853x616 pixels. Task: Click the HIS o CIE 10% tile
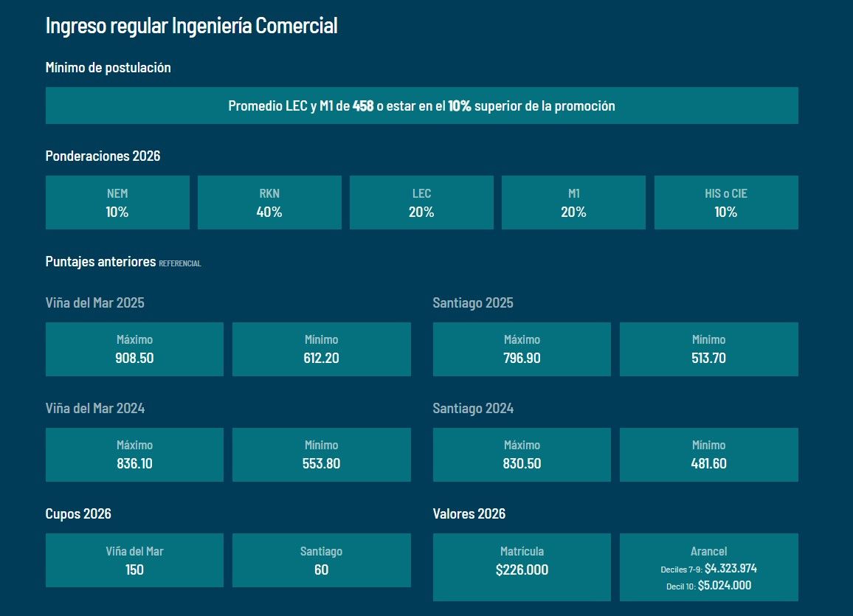click(x=726, y=203)
